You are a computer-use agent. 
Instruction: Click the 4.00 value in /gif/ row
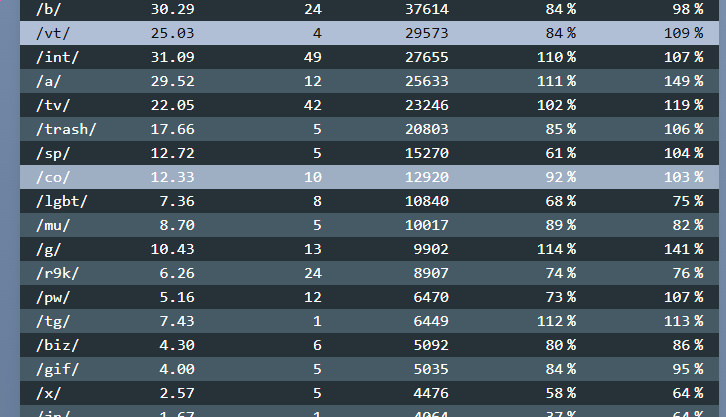pos(177,369)
